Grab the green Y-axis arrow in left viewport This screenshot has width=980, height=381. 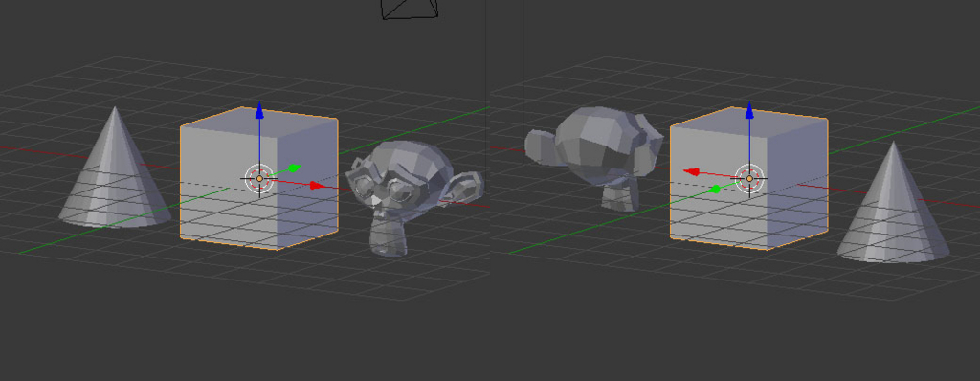295,168
